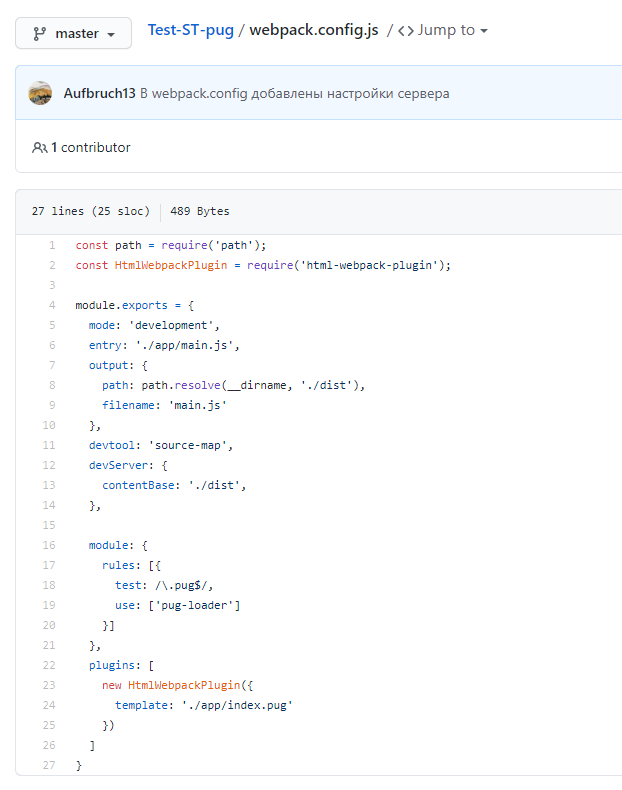Open the Aufbruch13 author profile link
The height and width of the screenshot is (790, 622).
99,93
